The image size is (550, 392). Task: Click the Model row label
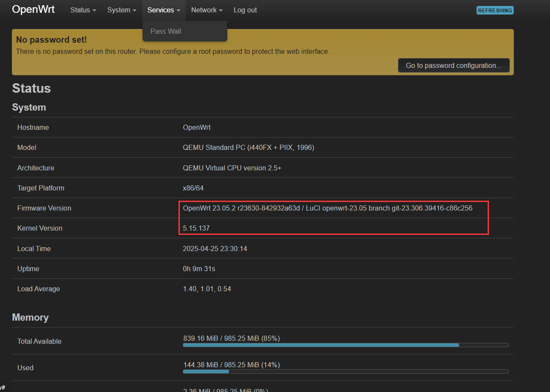point(26,147)
